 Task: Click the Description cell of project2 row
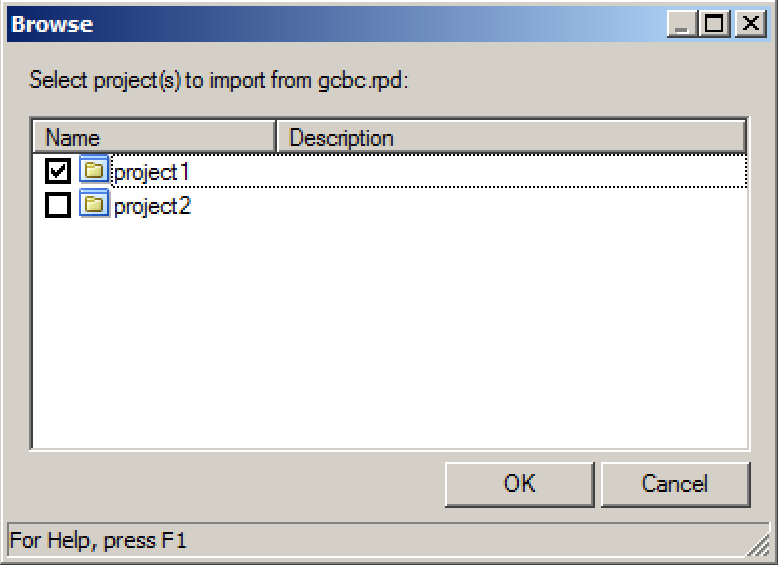(511, 205)
